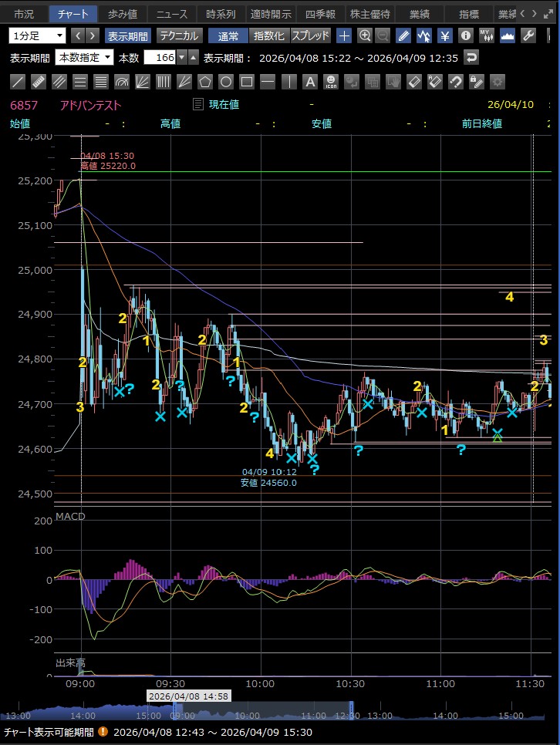This screenshot has height=745, width=560.
Task: Toggle 指数化 display mode
Action: (268, 35)
